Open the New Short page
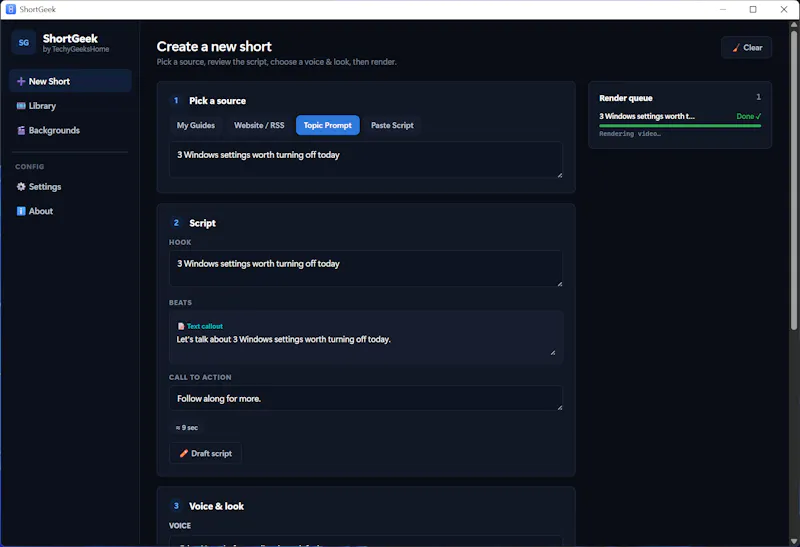This screenshot has width=800, height=547. point(70,81)
